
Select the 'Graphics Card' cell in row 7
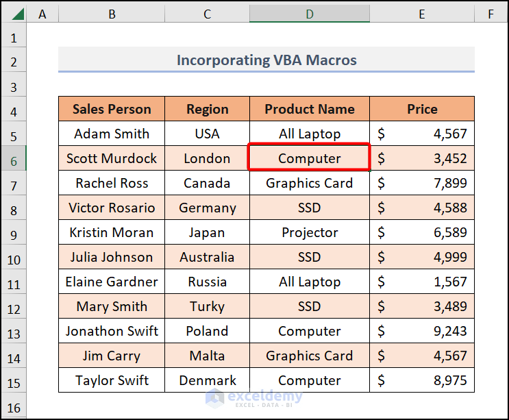coord(310,183)
